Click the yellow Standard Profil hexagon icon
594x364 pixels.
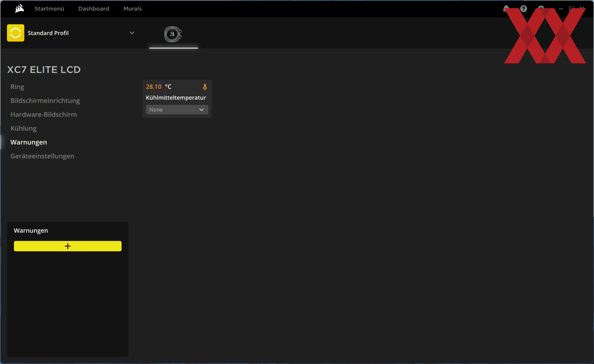(15, 33)
